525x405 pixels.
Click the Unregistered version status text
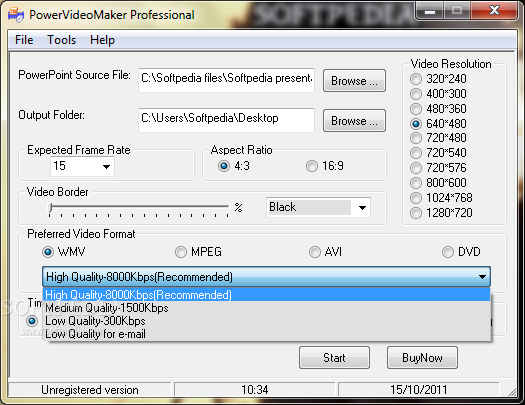coord(90,390)
